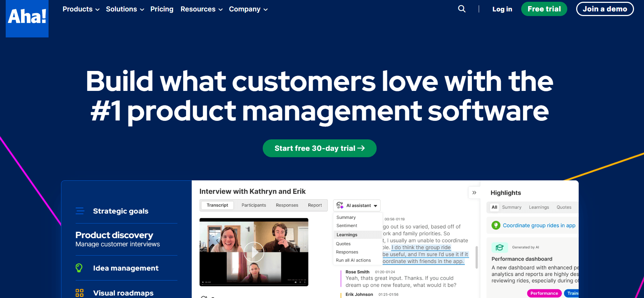
Task: Choose Summary in AI assistant menu
Action: [346, 217]
